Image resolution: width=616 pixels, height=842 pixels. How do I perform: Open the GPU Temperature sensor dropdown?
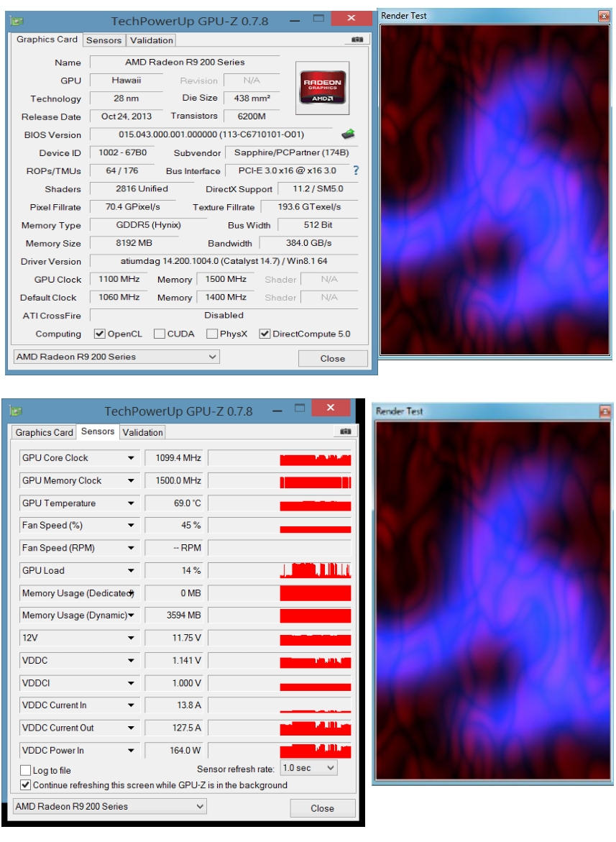click(x=131, y=503)
